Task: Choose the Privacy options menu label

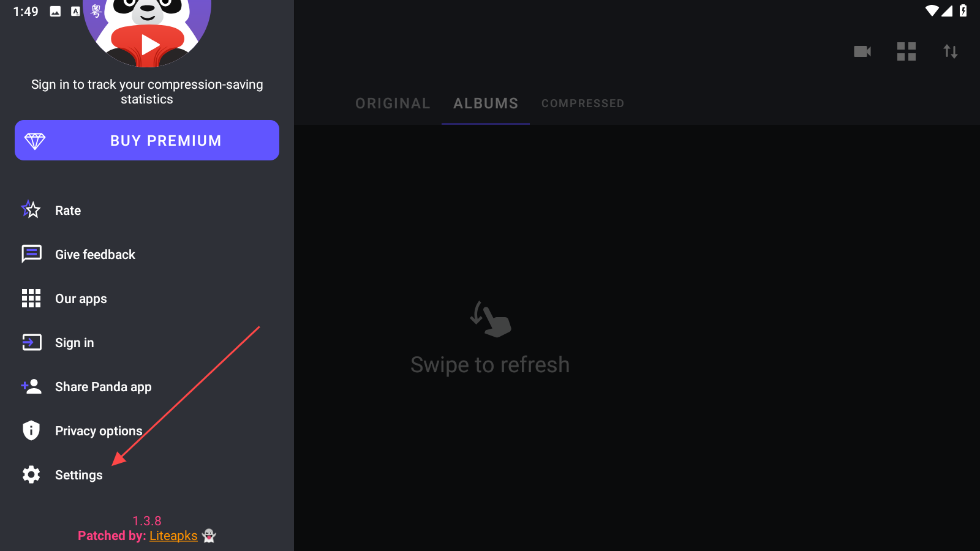Action: (99, 431)
